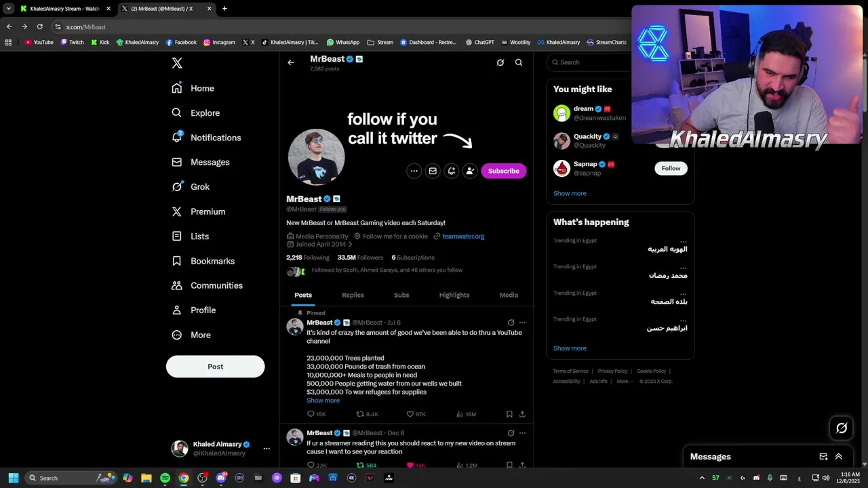Send message with envelope icon on profile

pyautogui.click(x=433, y=171)
